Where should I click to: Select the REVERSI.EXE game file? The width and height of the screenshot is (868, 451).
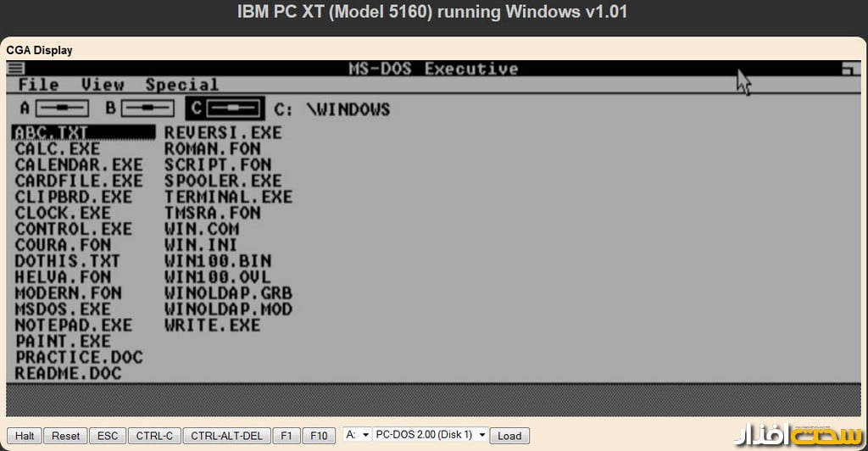point(223,133)
